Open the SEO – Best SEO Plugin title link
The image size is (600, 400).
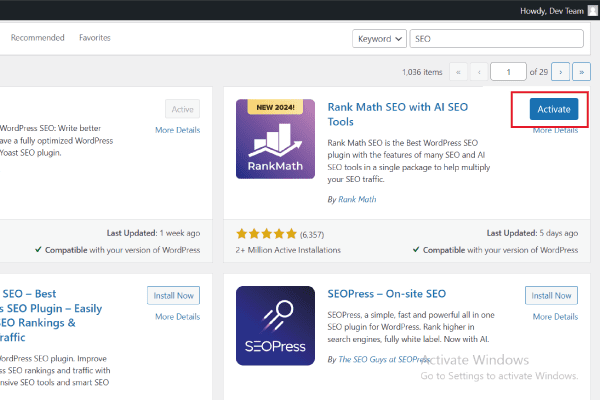pyautogui.click(x=51, y=315)
